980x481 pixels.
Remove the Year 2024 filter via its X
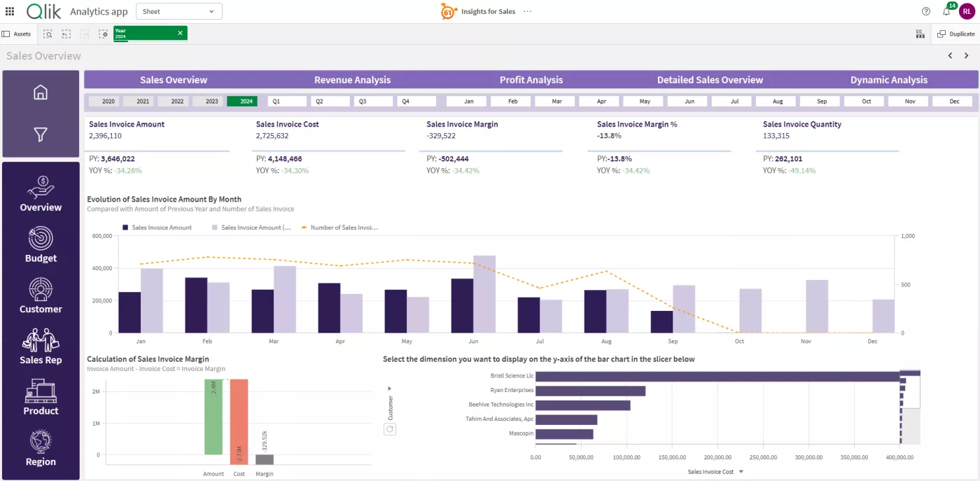click(x=180, y=32)
